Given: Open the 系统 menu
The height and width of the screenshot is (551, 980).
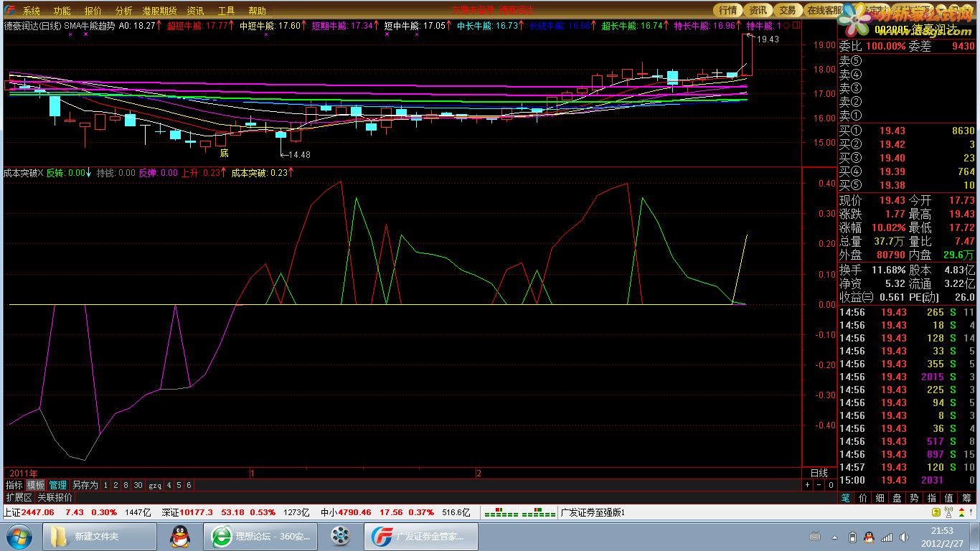Looking at the screenshot, I should pyautogui.click(x=31, y=11).
